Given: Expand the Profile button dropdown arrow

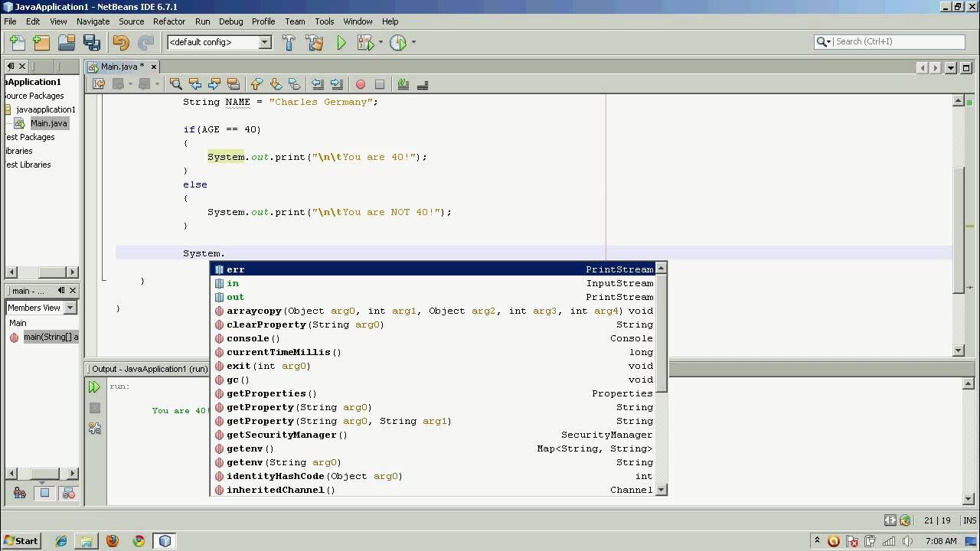Looking at the screenshot, I should (414, 43).
